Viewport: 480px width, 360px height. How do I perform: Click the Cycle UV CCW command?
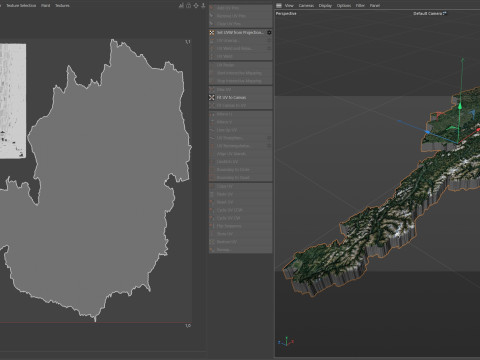[x=240, y=210]
